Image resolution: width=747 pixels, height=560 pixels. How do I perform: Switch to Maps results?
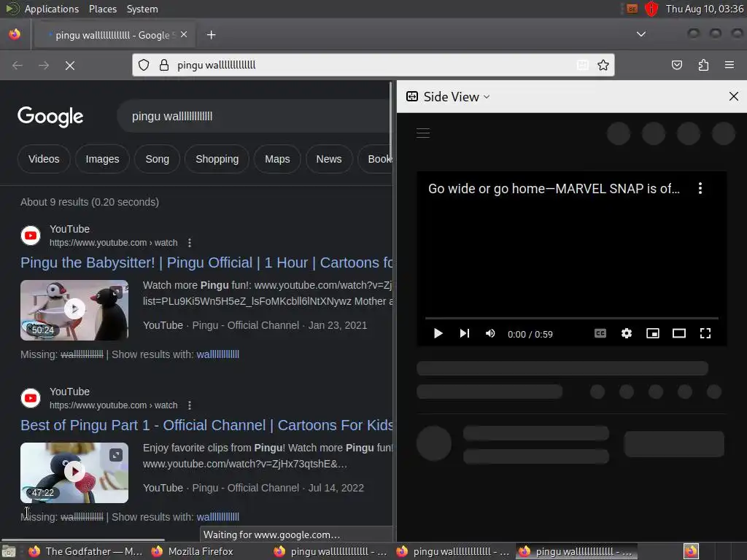tap(277, 159)
